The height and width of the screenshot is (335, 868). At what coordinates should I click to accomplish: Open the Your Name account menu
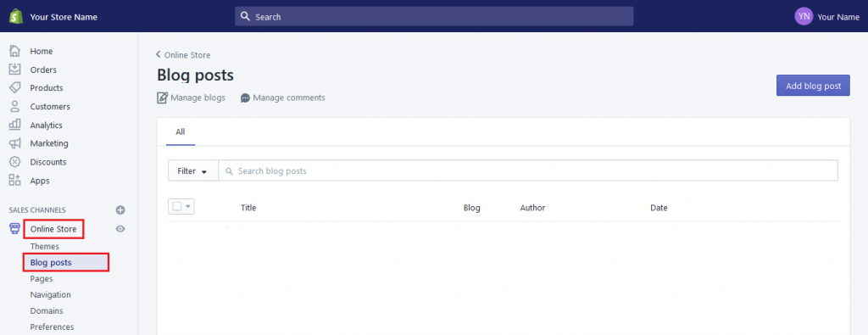click(x=838, y=17)
